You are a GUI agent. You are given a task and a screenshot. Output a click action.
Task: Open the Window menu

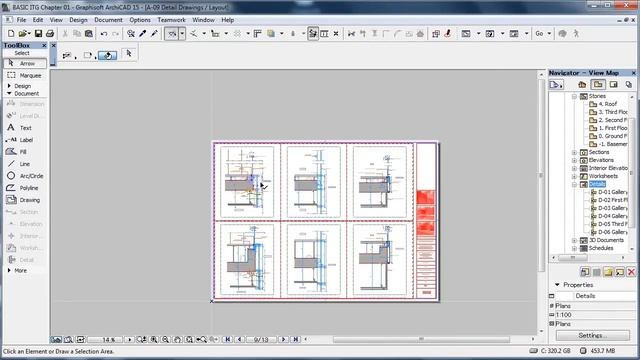(203, 20)
